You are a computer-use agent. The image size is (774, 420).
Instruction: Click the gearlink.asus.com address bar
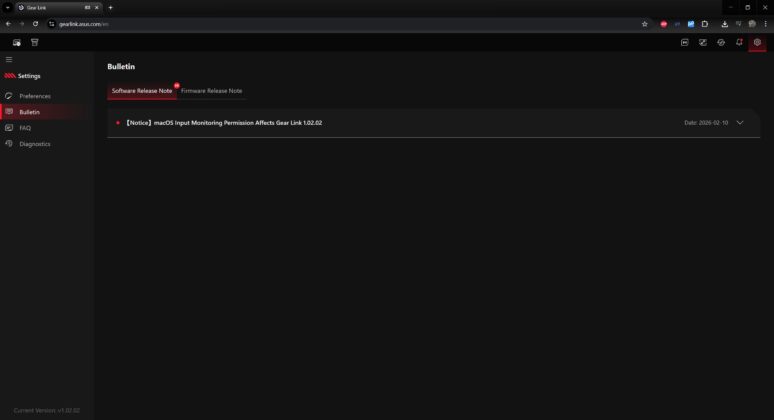click(346, 24)
